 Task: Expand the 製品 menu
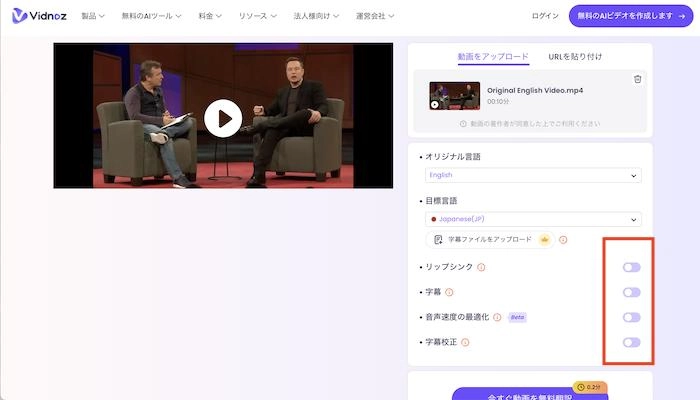[x=93, y=16]
